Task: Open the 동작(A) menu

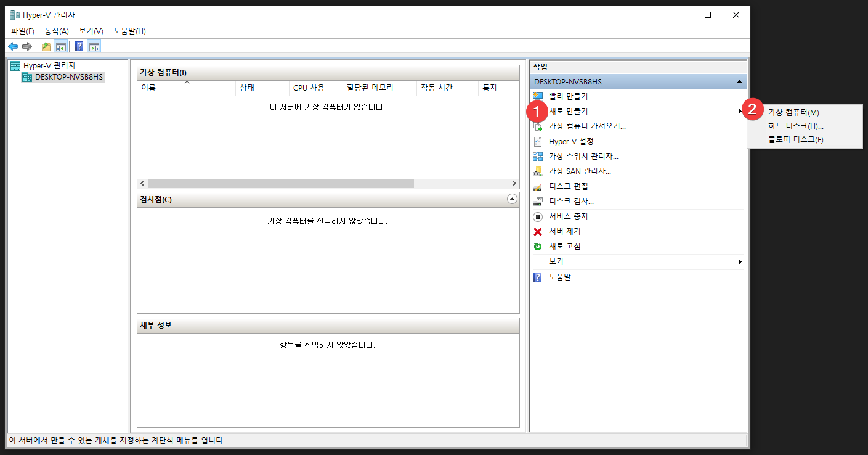Action: pos(56,31)
